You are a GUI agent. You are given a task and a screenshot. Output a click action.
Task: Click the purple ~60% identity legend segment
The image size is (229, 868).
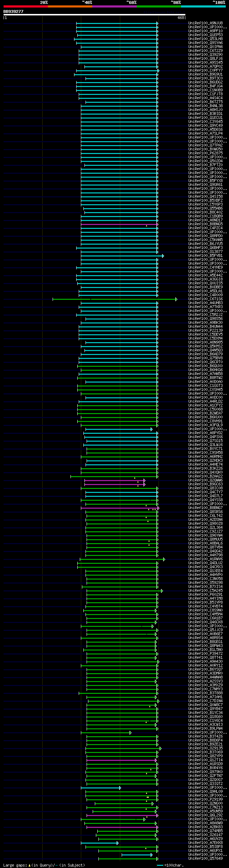coord(114,6)
